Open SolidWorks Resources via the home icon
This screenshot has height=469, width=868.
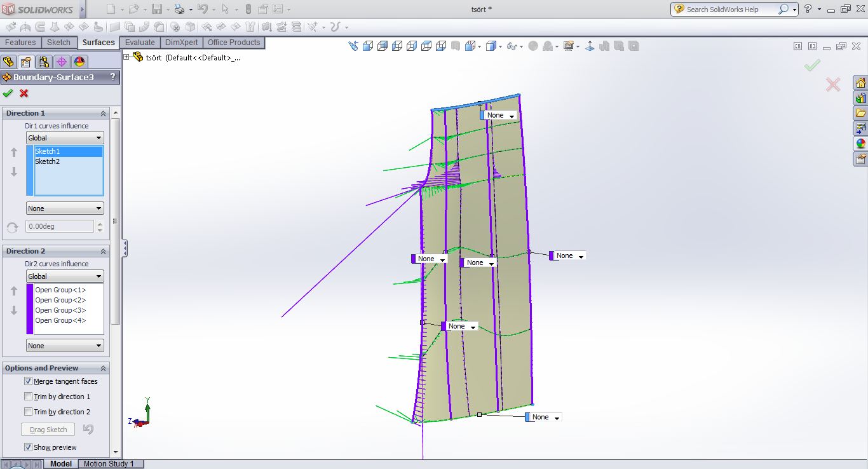point(861,83)
